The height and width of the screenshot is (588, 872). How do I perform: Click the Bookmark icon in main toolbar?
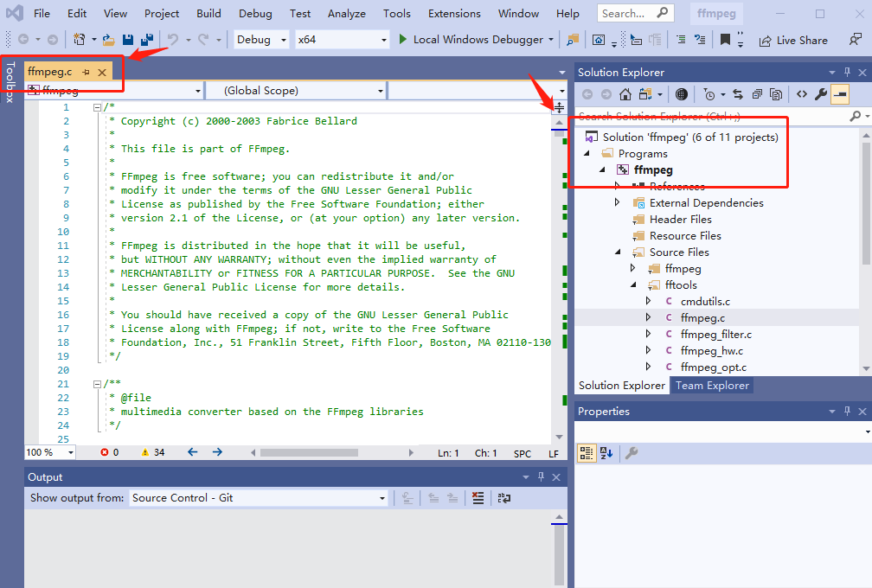[725, 40]
